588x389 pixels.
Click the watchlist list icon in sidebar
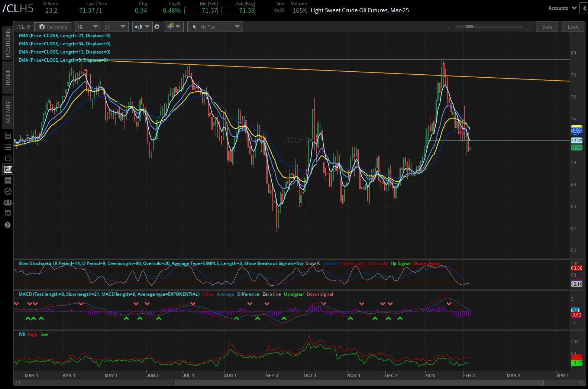click(x=8, y=147)
